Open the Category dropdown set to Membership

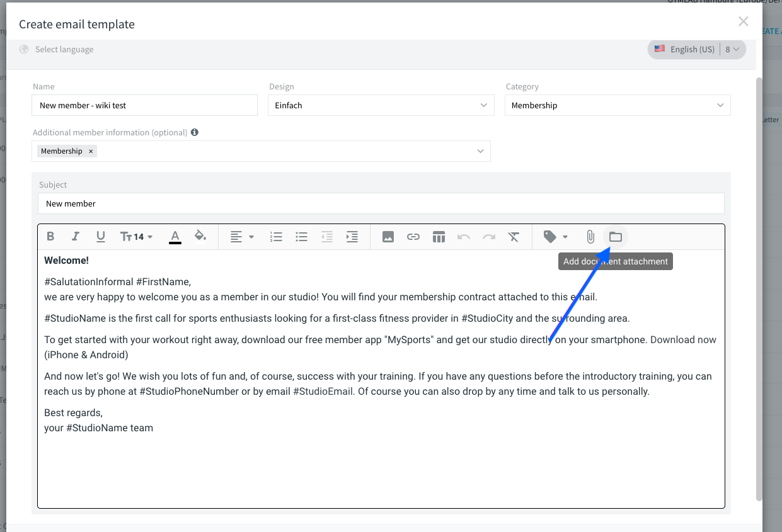point(618,105)
